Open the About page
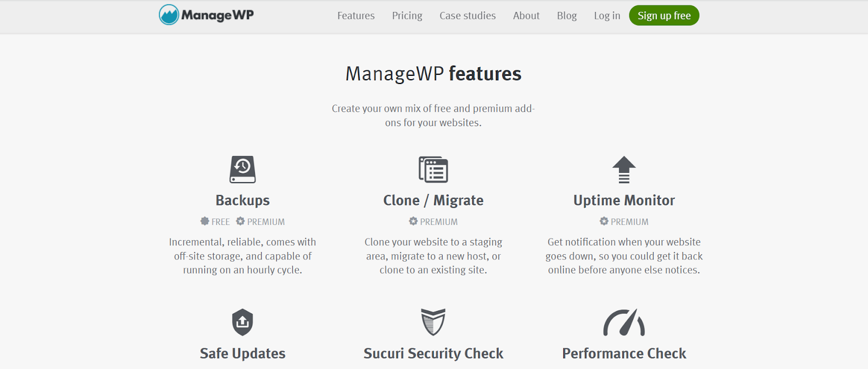The width and height of the screenshot is (868, 369). (x=526, y=16)
